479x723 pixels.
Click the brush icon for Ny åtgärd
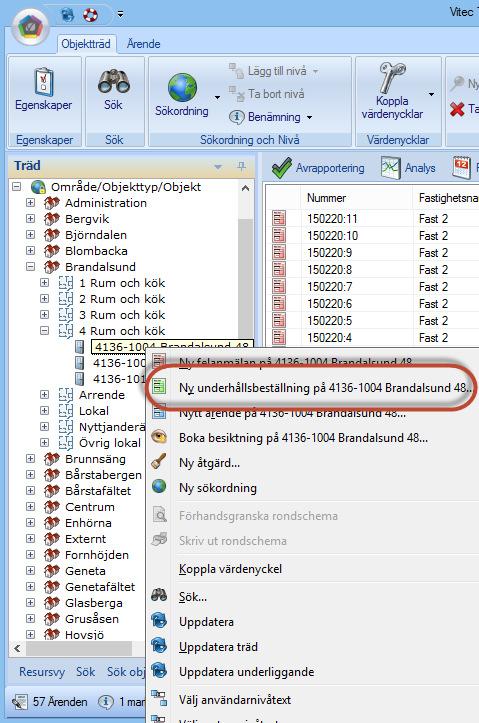click(159, 462)
